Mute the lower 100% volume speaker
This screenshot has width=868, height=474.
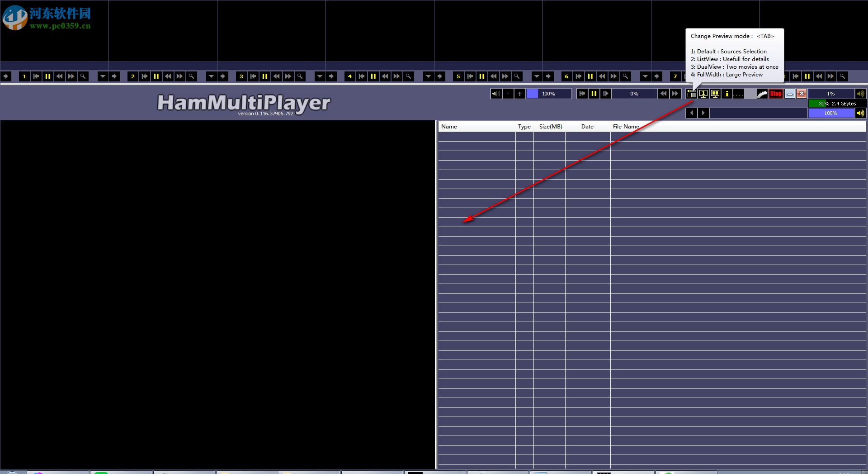coord(860,113)
